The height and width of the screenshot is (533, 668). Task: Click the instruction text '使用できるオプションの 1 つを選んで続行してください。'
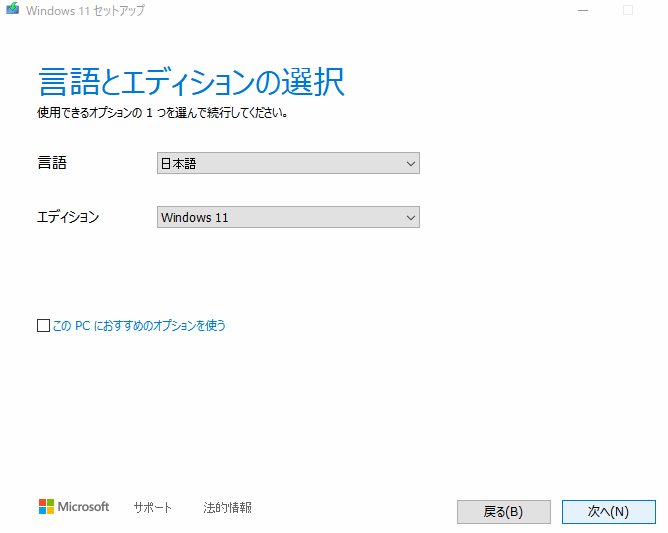coord(162,113)
